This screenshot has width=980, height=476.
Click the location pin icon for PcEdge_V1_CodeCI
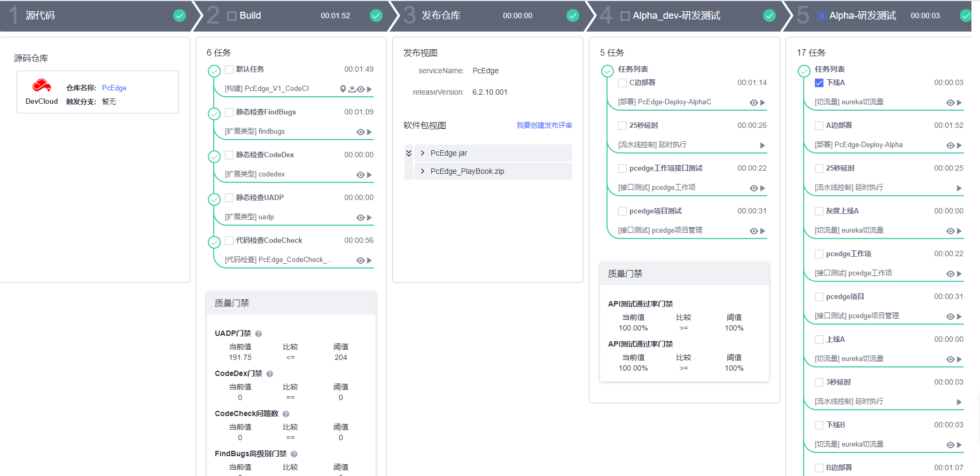pos(343,89)
